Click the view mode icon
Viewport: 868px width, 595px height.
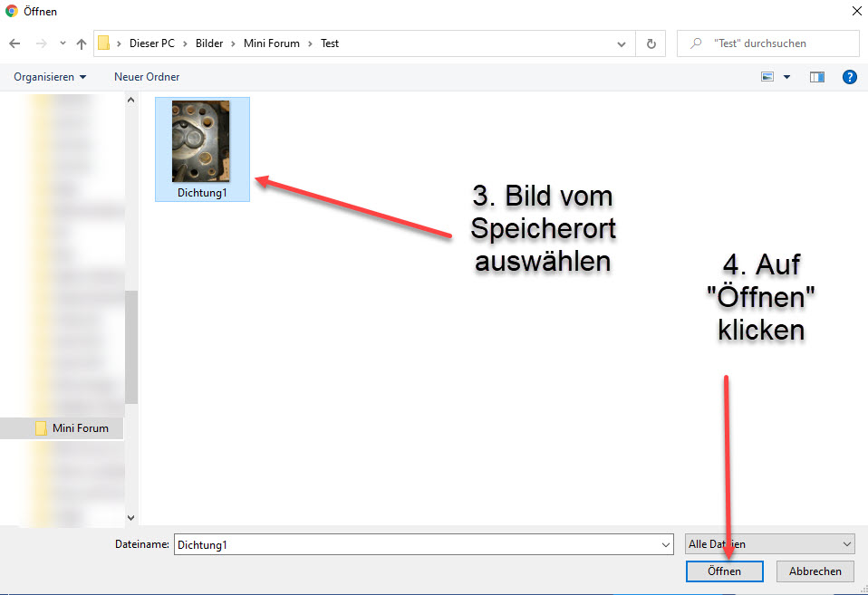click(x=767, y=77)
